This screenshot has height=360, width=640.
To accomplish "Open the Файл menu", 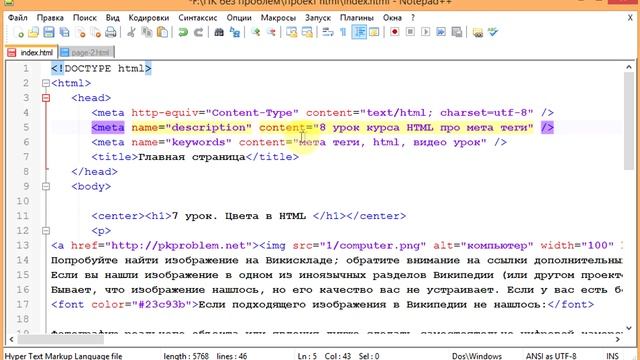I will [18, 18].
